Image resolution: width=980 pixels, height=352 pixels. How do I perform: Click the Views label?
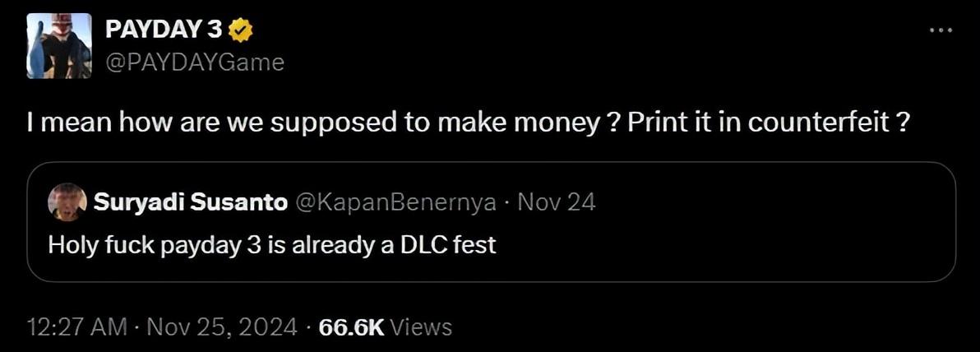[421, 327]
